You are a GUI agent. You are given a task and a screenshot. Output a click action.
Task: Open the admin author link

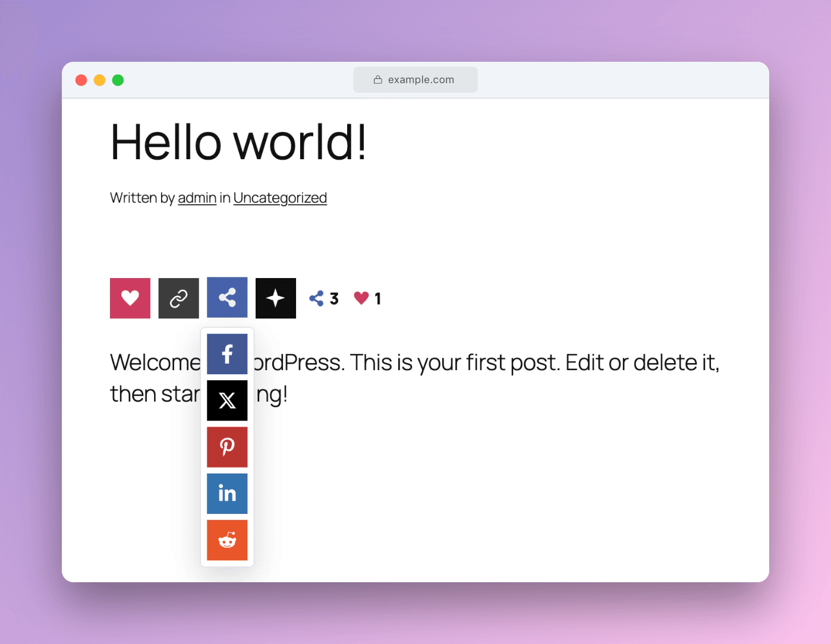point(197,198)
